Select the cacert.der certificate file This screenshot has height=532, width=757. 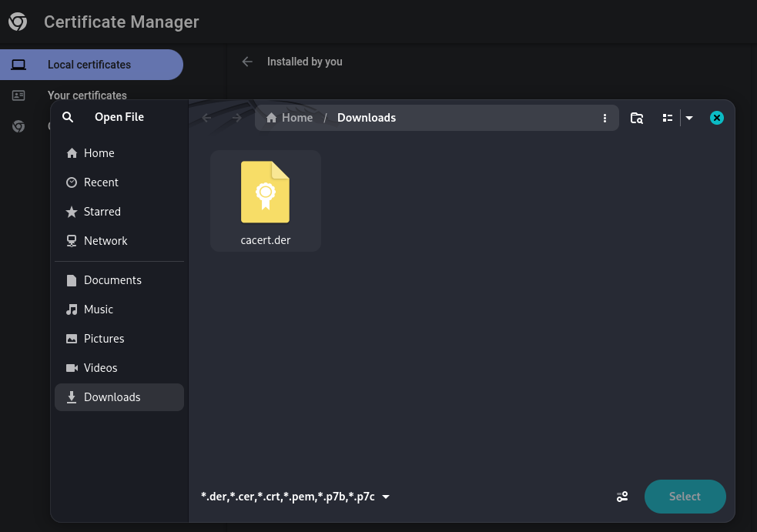[265, 201]
